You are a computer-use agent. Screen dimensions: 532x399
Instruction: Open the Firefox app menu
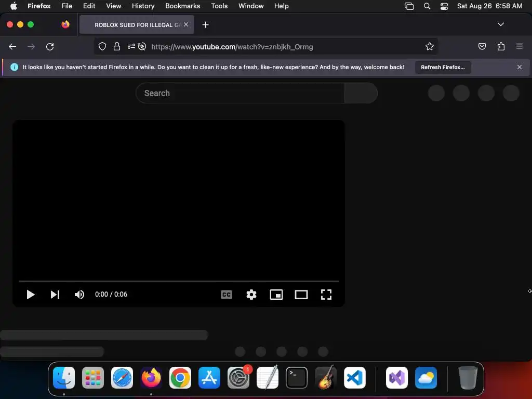click(39, 6)
